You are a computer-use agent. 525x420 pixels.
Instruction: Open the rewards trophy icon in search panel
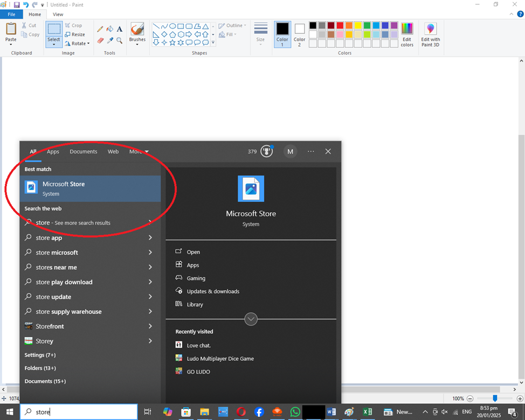tap(266, 151)
